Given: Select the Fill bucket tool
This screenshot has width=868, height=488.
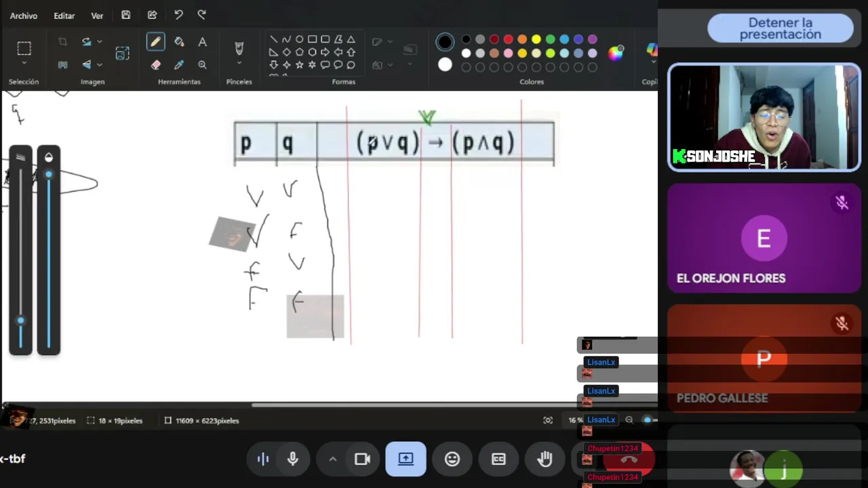Looking at the screenshot, I should (179, 42).
